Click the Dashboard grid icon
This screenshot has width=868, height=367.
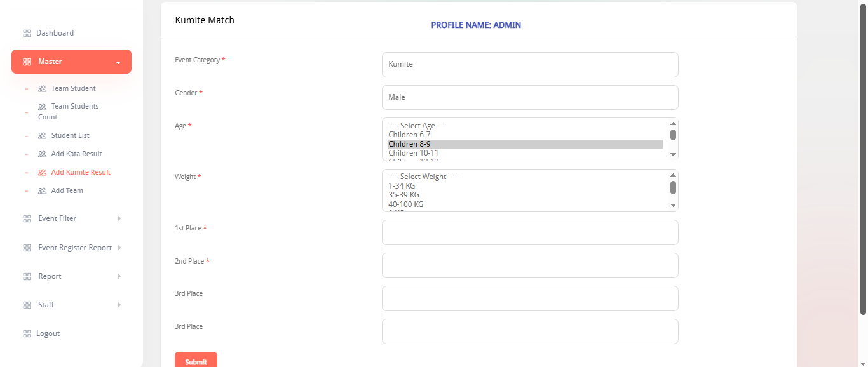(x=27, y=33)
